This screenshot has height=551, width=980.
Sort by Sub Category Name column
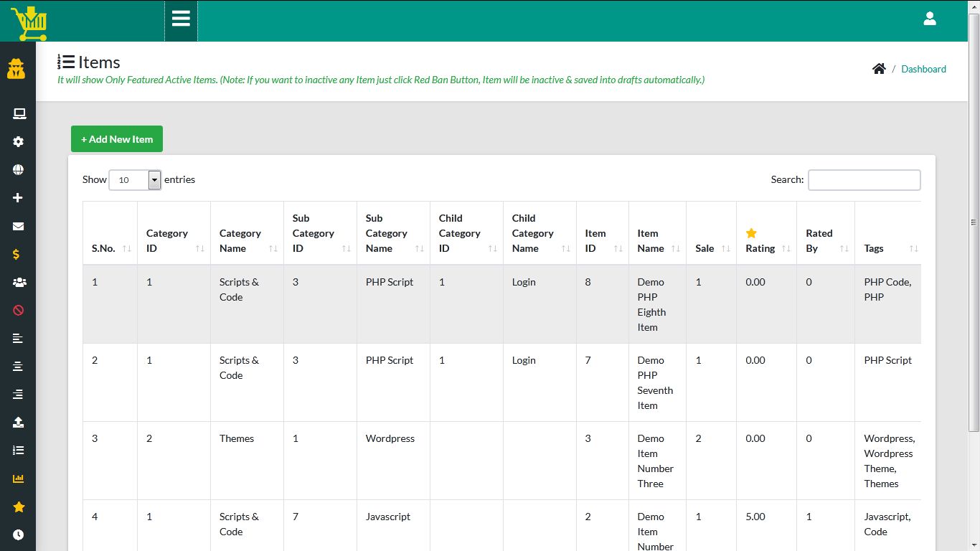click(x=393, y=233)
